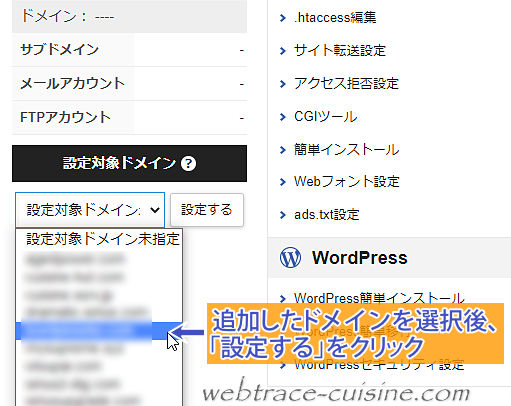Open the 設定対象ドメイン dropdown selector
Image resolution: width=511 pixels, height=406 pixels.
[x=90, y=210]
